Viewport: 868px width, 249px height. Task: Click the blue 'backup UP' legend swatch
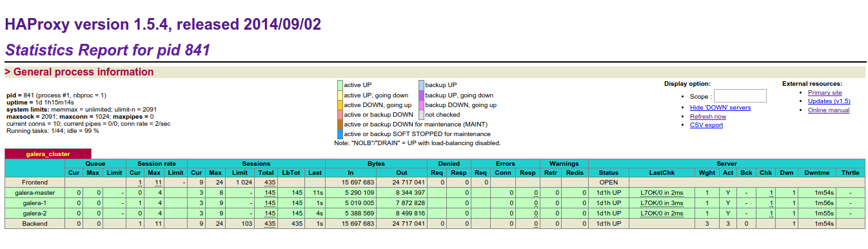[x=421, y=85]
